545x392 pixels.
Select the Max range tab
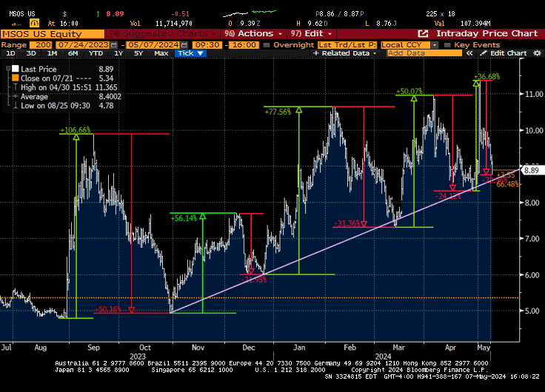coord(161,53)
